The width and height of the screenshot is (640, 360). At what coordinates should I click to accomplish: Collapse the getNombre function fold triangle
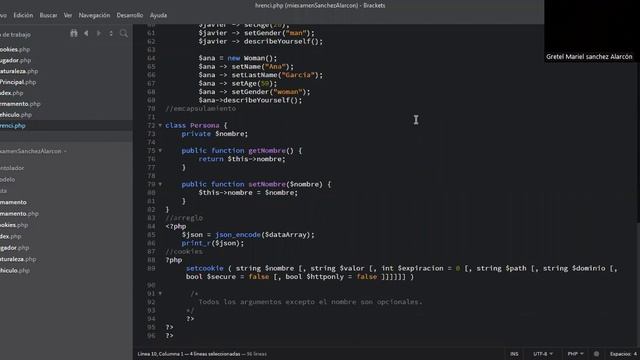[160, 151]
